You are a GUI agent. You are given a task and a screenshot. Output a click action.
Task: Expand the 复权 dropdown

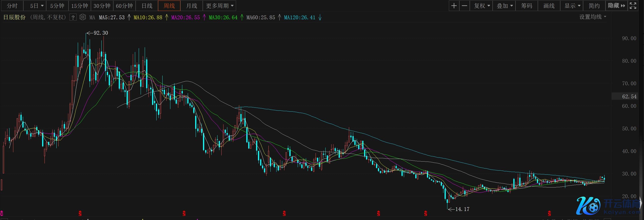(x=482, y=6)
